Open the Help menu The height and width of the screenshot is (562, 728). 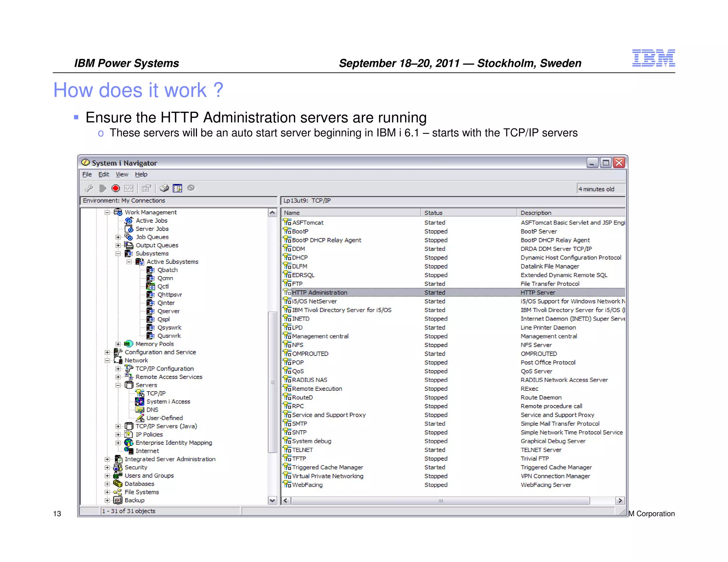coord(141,174)
